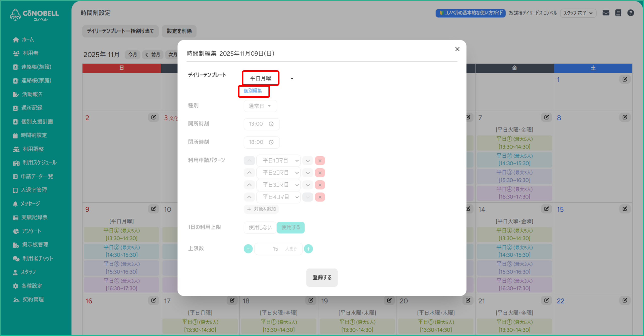Expand the スタッフ 花子 user menu
This screenshot has height=336, width=644.
click(578, 13)
